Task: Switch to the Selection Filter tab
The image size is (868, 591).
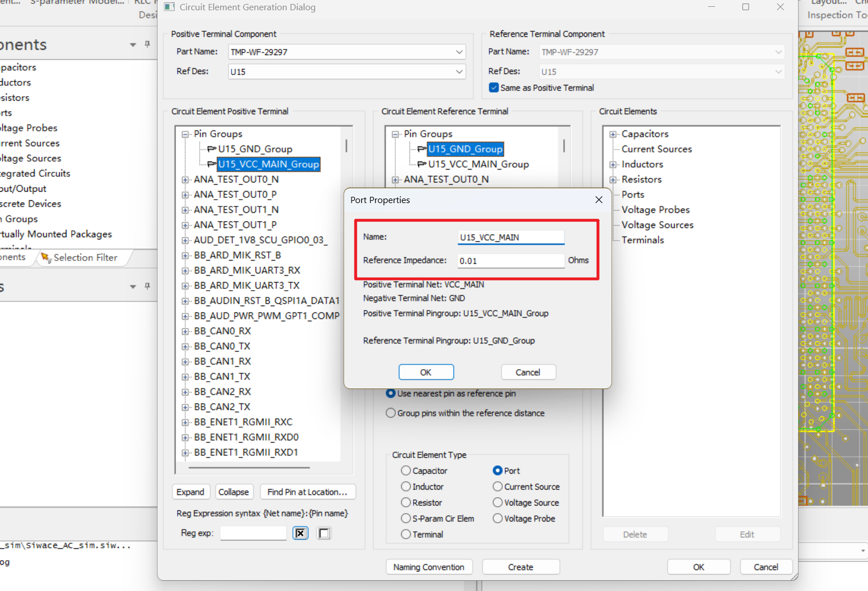Action: pos(85,258)
